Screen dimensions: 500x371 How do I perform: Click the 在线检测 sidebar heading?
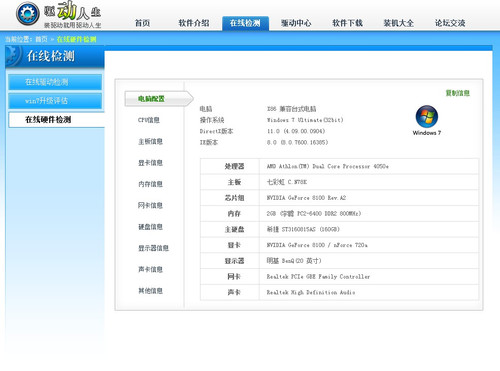[x=51, y=56]
